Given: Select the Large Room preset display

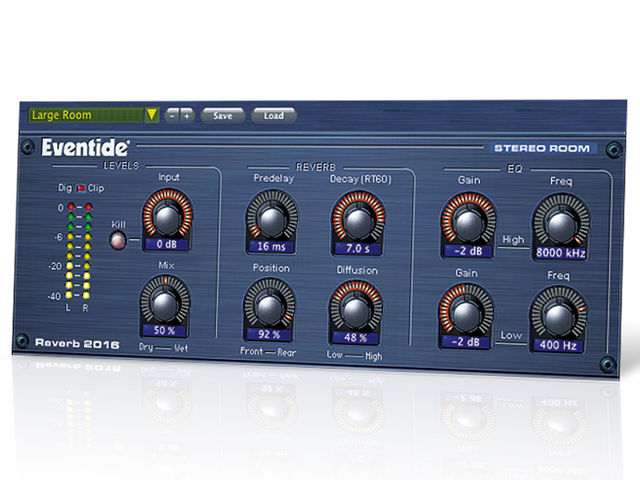Looking at the screenshot, I should tap(86, 115).
